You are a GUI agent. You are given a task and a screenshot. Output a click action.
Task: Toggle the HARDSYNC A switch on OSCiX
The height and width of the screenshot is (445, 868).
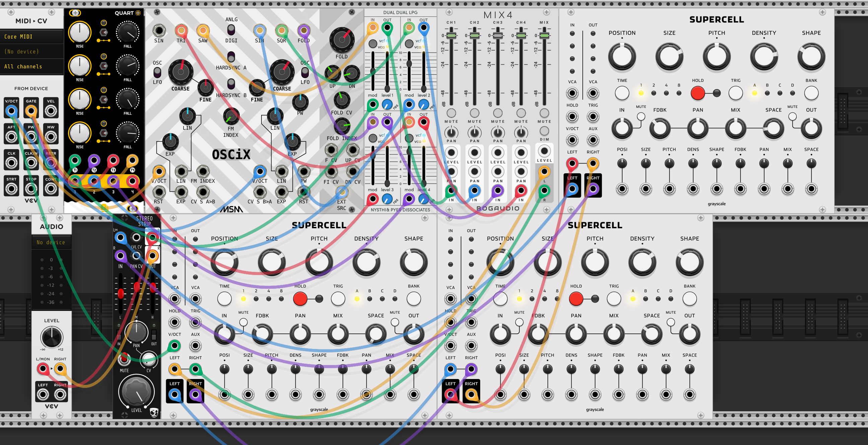click(231, 56)
